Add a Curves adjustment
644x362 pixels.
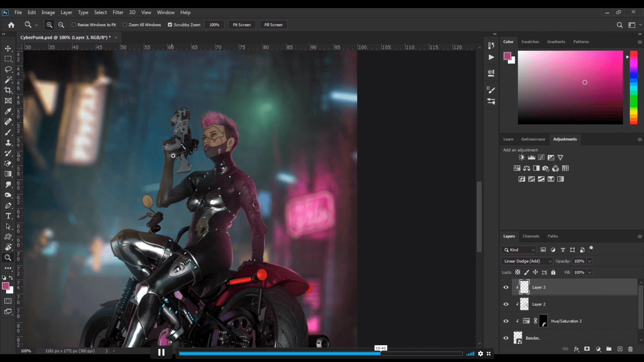coord(541,157)
